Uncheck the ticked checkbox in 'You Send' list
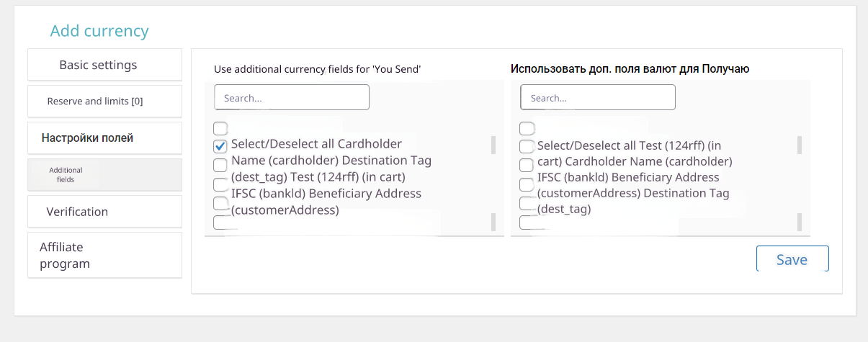 pyautogui.click(x=220, y=146)
